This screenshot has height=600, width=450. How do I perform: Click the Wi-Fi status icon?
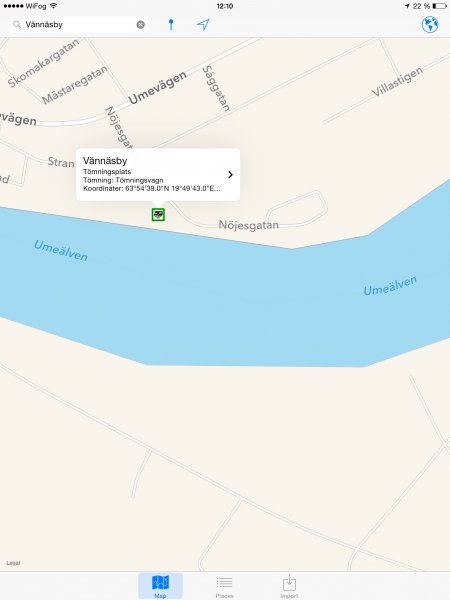[54, 6]
